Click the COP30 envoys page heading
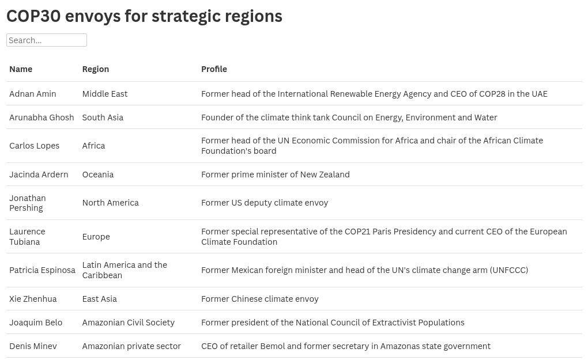This screenshot has width=588, height=364. (x=144, y=17)
